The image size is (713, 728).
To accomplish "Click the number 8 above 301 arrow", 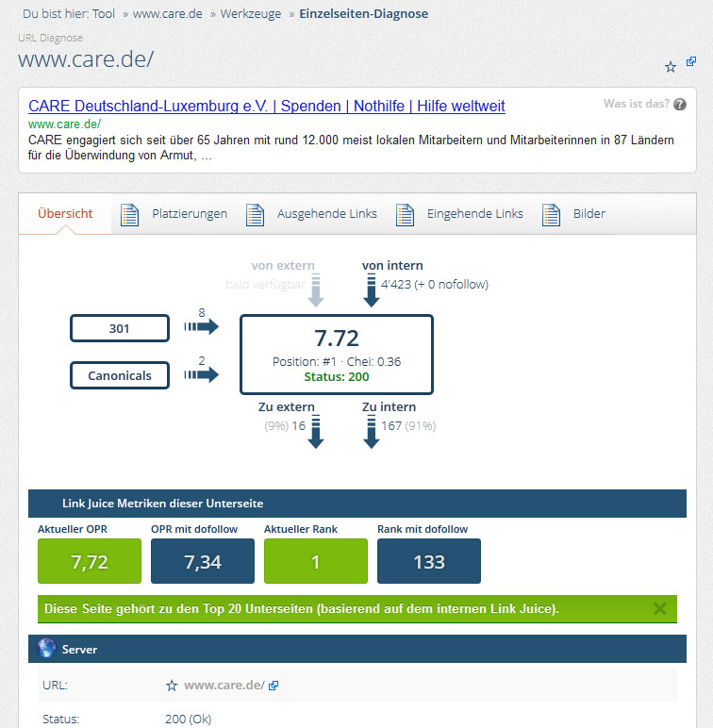I will pos(202,312).
